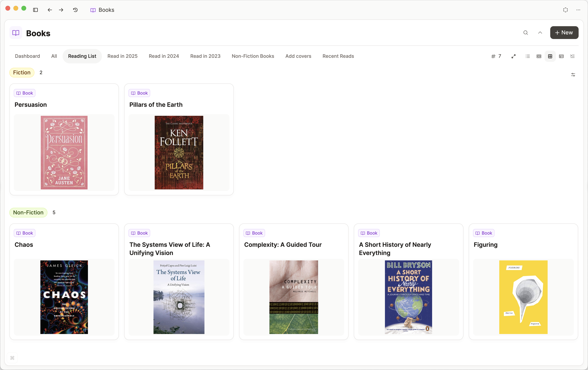Screen dimensions: 588x370
Task: Collapse the Fiction group header
Action: point(22,72)
